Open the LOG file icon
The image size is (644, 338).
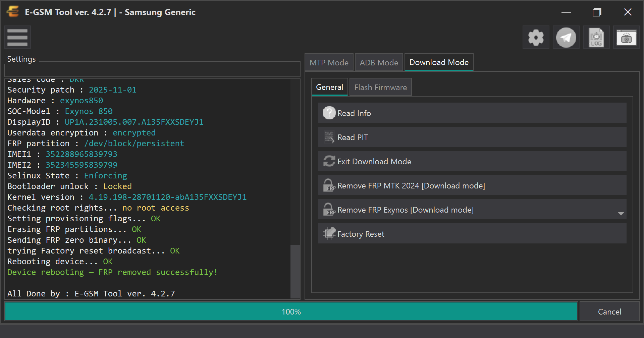[x=596, y=38]
